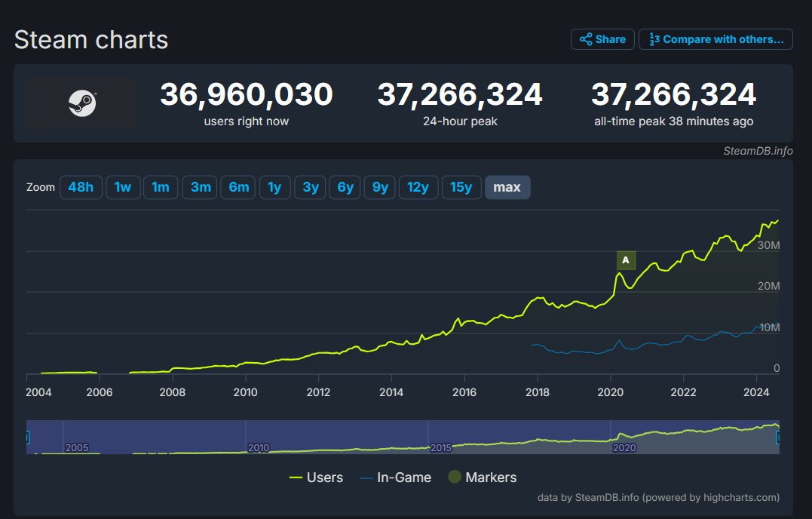Screen dimensions: 812x519
Task: Zoom chart to 6y range
Action: 345,187
